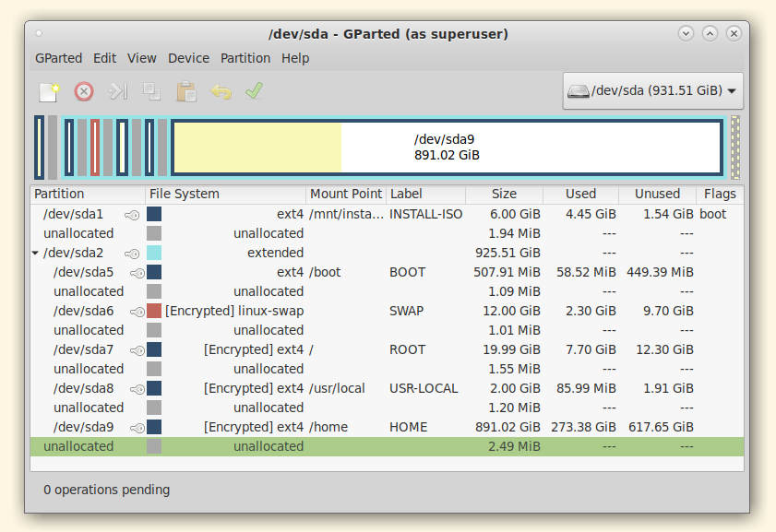Viewport: 776px width, 532px height.
Task: Open the Edit menu
Action: (x=105, y=58)
